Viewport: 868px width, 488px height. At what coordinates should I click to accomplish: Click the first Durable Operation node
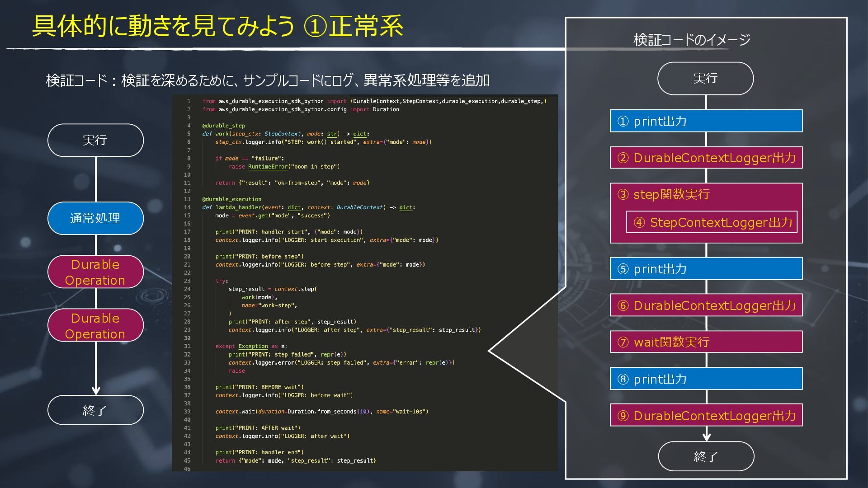click(95, 272)
